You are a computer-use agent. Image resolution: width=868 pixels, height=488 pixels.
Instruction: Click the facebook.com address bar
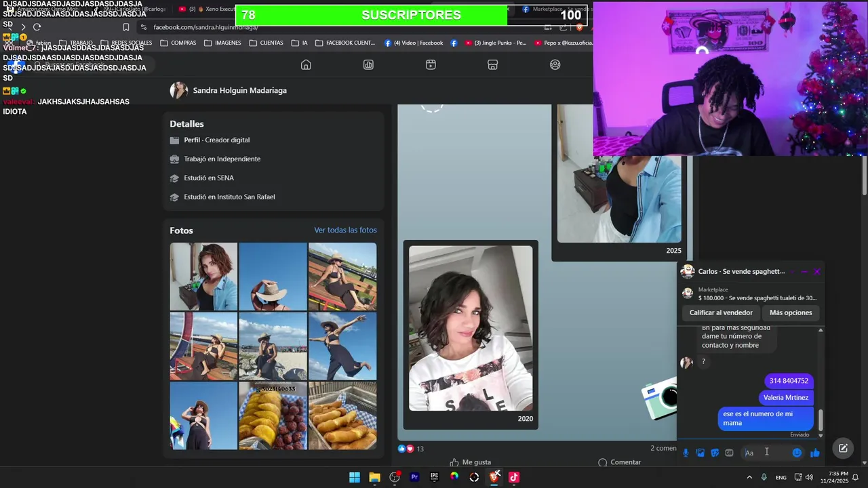click(x=339, y=27)
